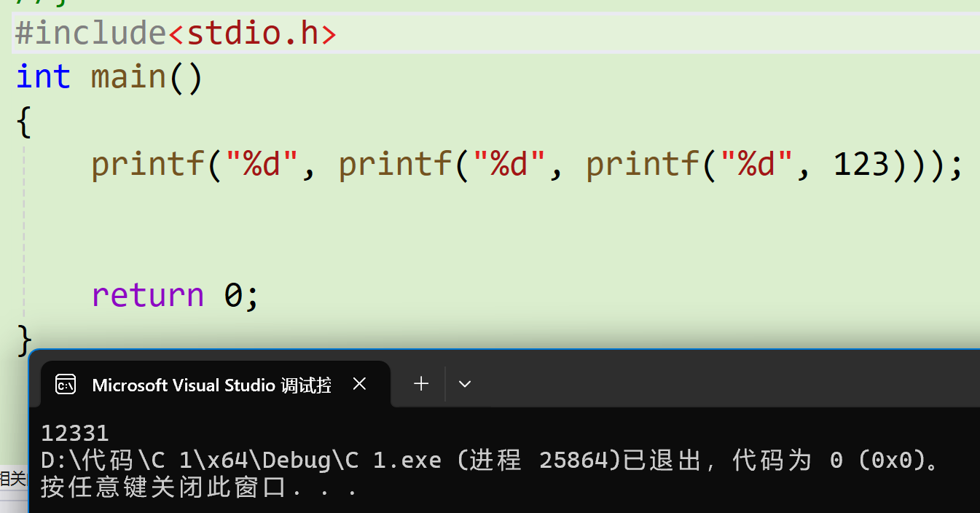Select the Microsoft Visual Studio debug console tab
The height and width of the screenshot is (513, 980).
click(x=216, y=384)
